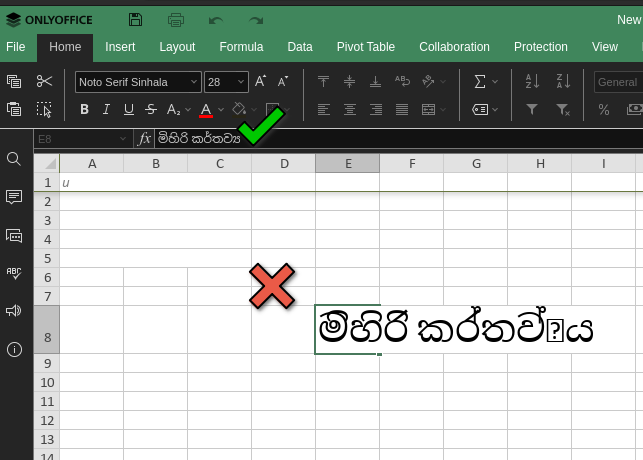Open the font size 28 dropdown
The width and height of the screenshot is (643, 460).
pyautogui.click(x=241, y=82)
